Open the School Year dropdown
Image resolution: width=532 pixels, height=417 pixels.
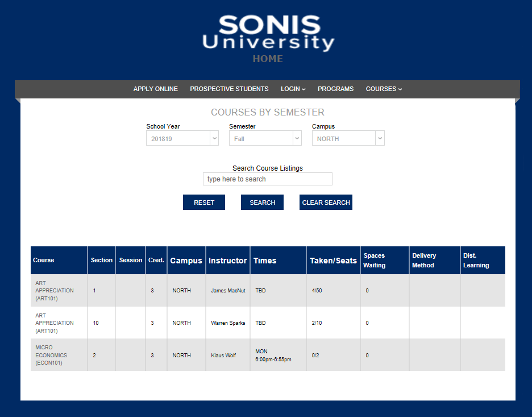[x=182, y=138]
